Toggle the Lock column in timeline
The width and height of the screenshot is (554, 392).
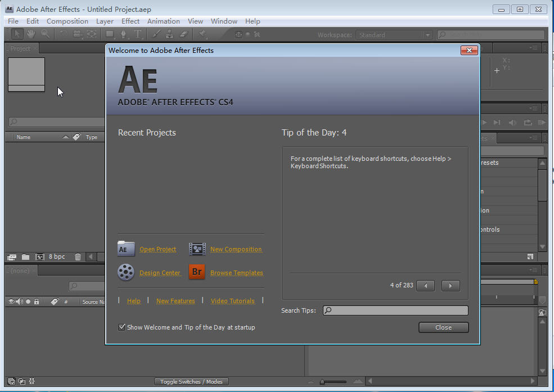[37, 301]
